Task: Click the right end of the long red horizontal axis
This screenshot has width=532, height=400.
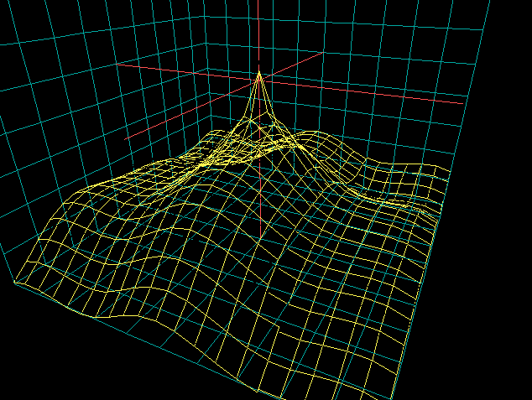Action: pos(461,104)
